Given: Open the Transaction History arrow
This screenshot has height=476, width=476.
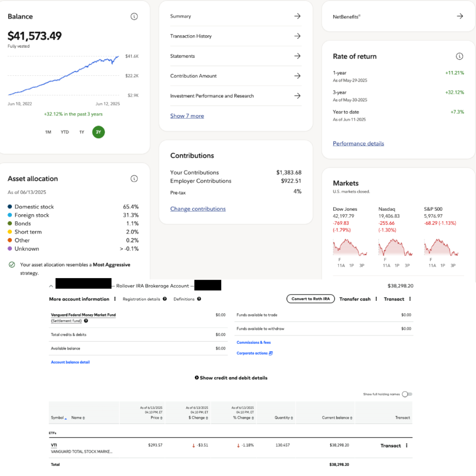Looking at the screenshot, I should tap(297, 36).
